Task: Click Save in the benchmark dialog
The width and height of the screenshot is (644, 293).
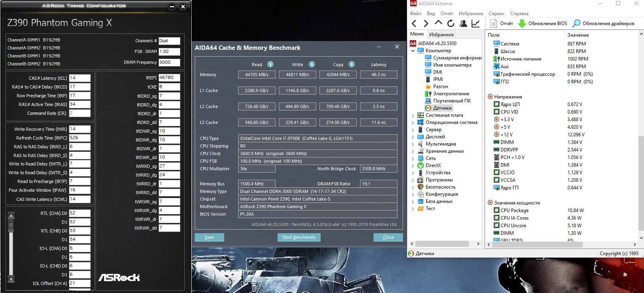Action: (x=209, y=237)
